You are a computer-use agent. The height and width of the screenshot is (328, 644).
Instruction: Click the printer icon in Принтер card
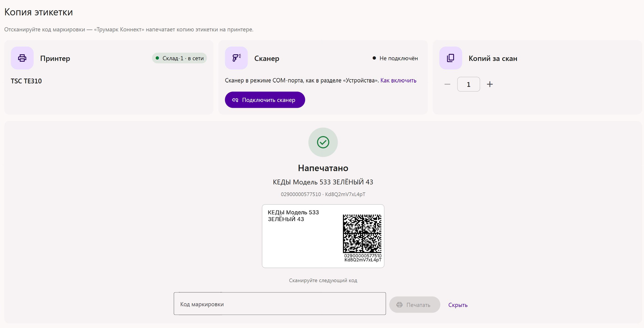click(22, 58)
